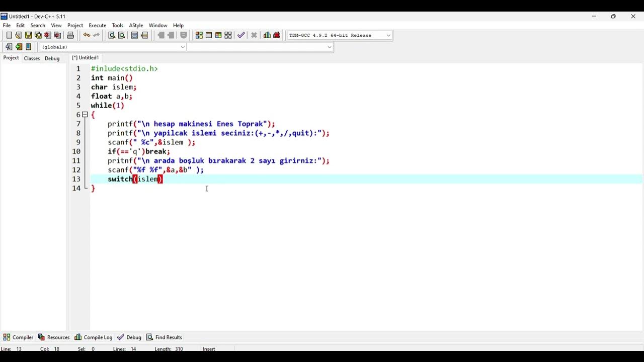Click the Compile & Run toolbar icon
Viewport: 644px width, 362px height.
click(x=218, y=35)
